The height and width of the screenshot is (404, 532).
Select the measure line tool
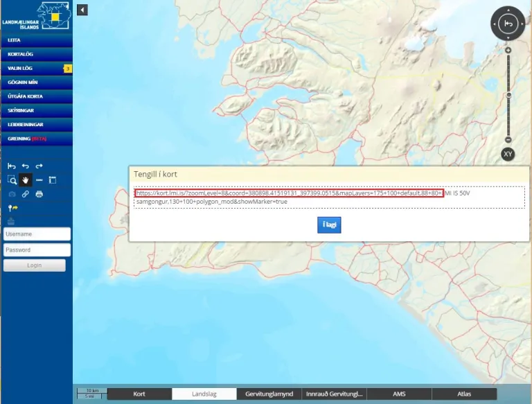point(39,180)
